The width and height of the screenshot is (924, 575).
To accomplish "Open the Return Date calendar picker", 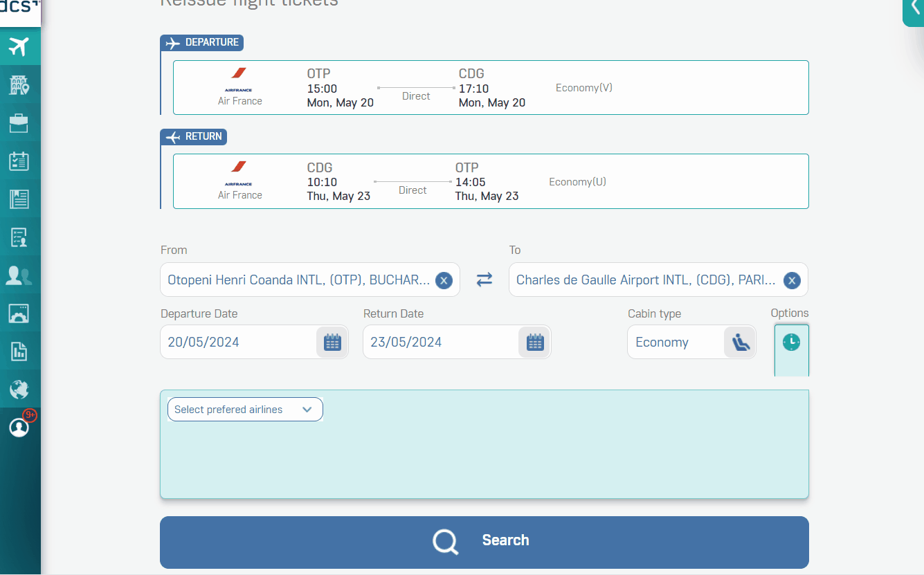I will pos(534,341).
